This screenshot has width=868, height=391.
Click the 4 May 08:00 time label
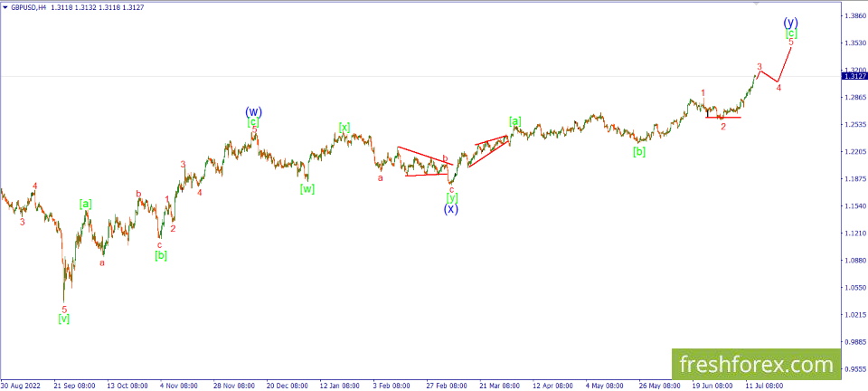(x=606, y=385)
